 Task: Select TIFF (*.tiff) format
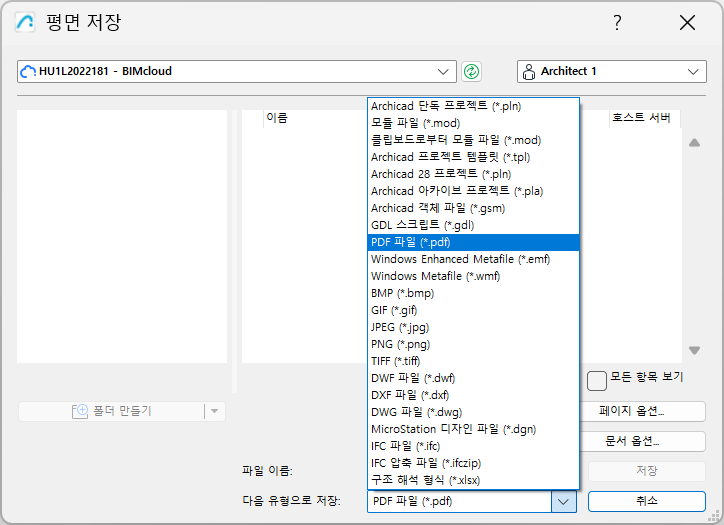[473, 361]
